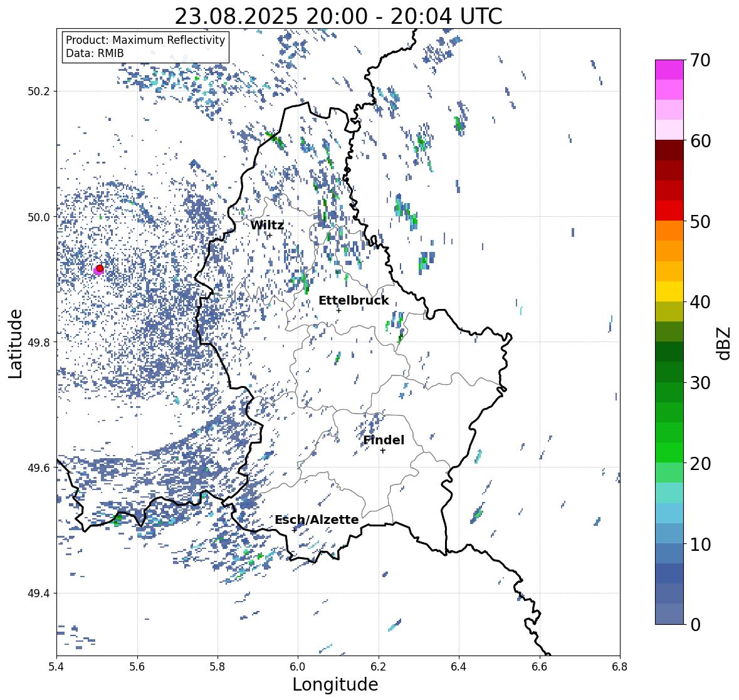The image size is (739, 700).
Task: Click the latitude tick label 49.8
Action: [x=39, y=342]
